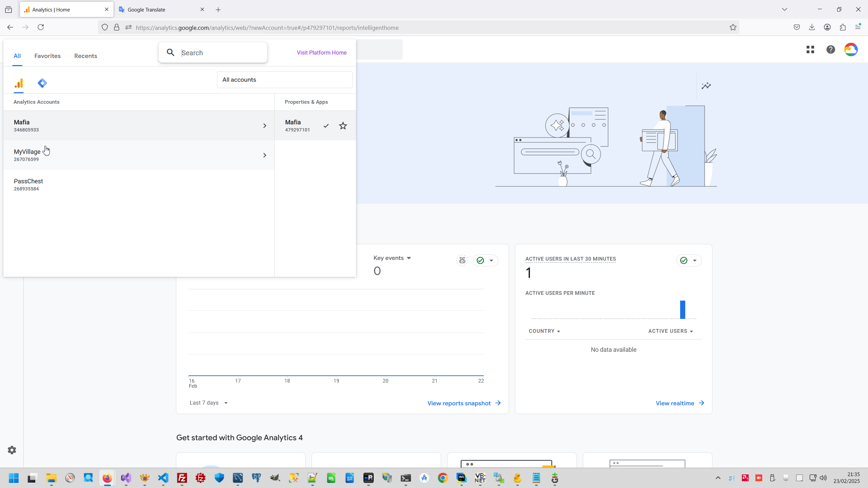Favorite the Mafia property with the star

click(343, 126)
